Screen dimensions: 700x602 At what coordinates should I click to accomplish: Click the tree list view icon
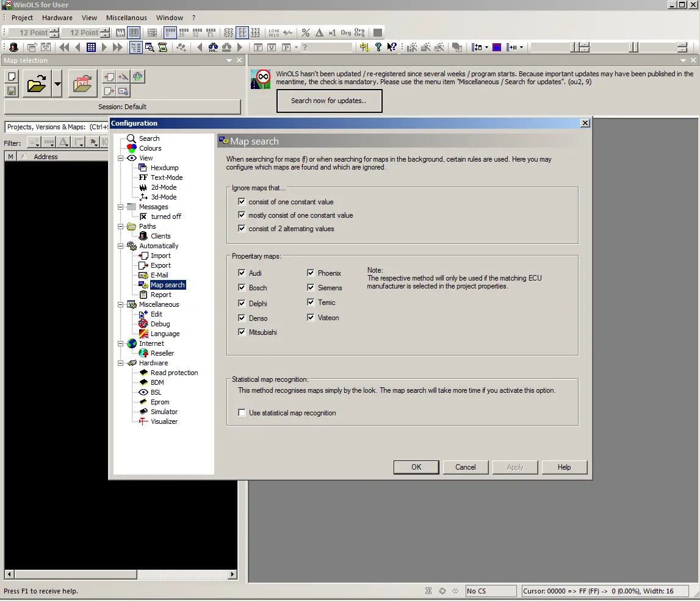point(135,47)
